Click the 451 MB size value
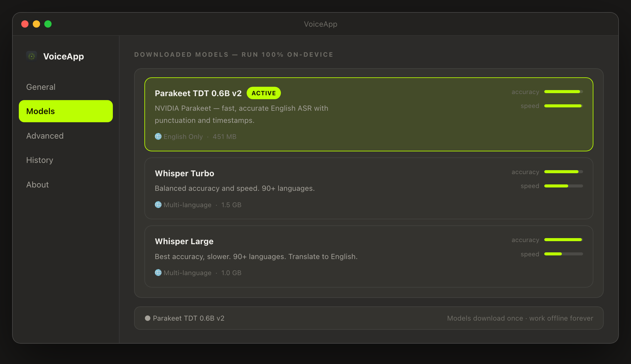The width and height of the screenshot is (631, 364). (x=224, y=137)
